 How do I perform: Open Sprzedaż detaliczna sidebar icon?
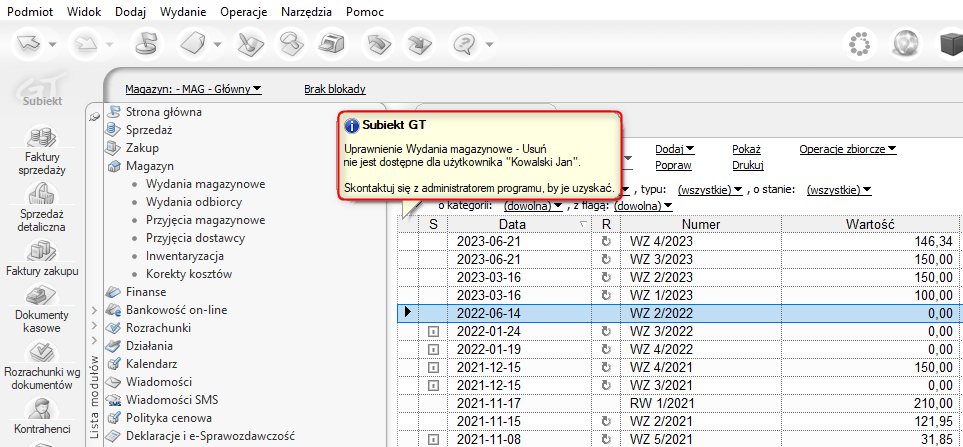pos(42,196)
